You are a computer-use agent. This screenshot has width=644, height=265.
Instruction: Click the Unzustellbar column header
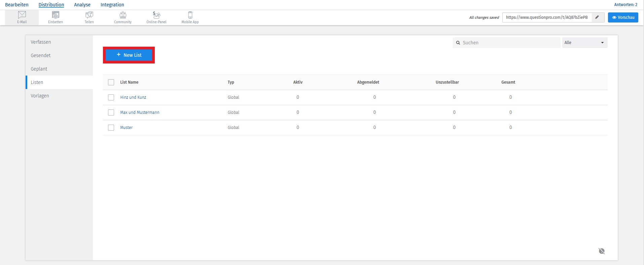[x=447, y=82]
